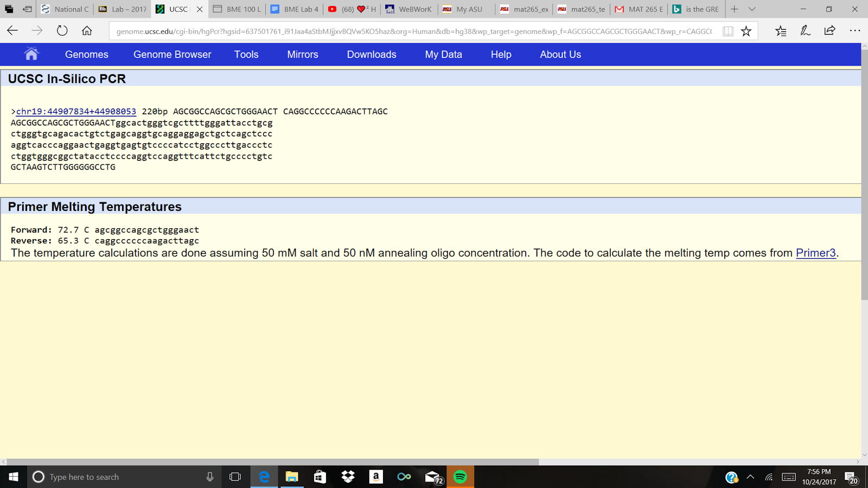This screenshot has height=488, width=868.
Task: Click the browser address bar
Action: pyautogui.click(x=412, y=31)
